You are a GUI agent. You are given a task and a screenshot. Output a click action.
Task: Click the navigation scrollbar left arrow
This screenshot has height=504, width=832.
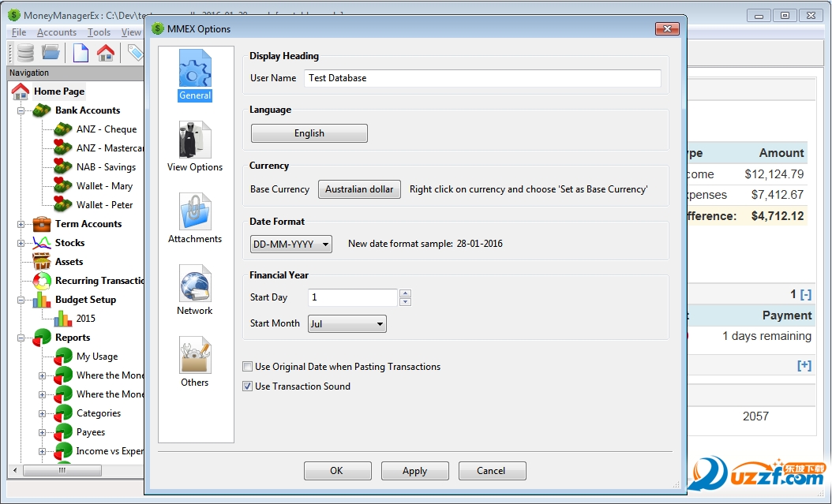(15, 470)
